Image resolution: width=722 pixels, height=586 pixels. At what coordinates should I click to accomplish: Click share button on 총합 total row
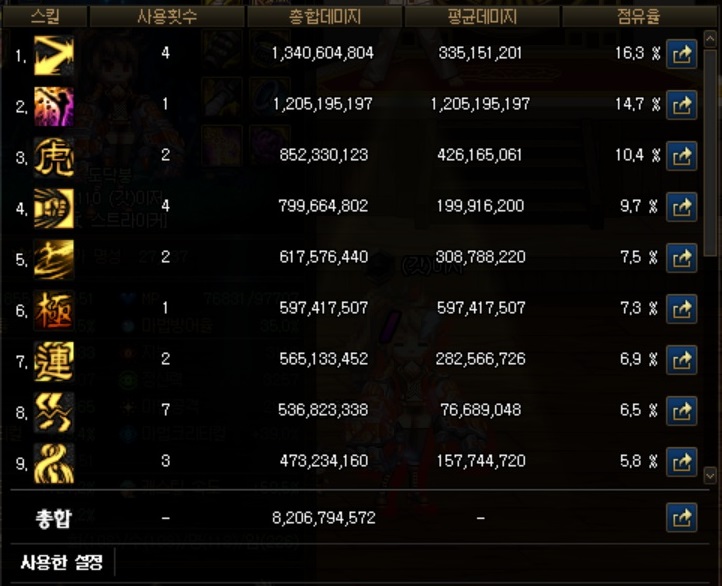[681, 517]
